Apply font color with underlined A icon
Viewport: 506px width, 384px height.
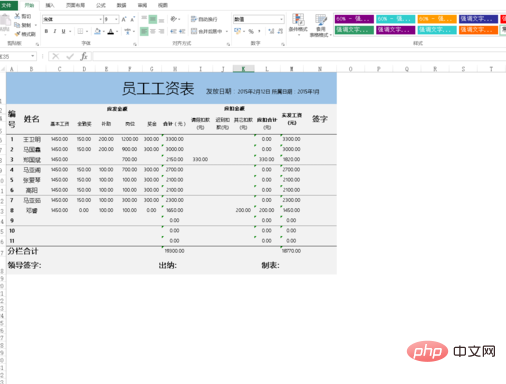pyautogui.click(x=111, y=32)
